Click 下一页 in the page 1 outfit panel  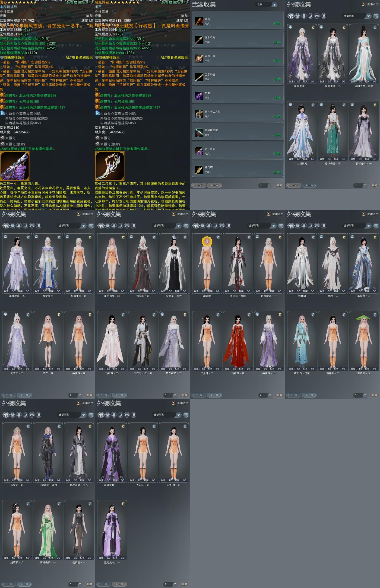coord(309,185)
